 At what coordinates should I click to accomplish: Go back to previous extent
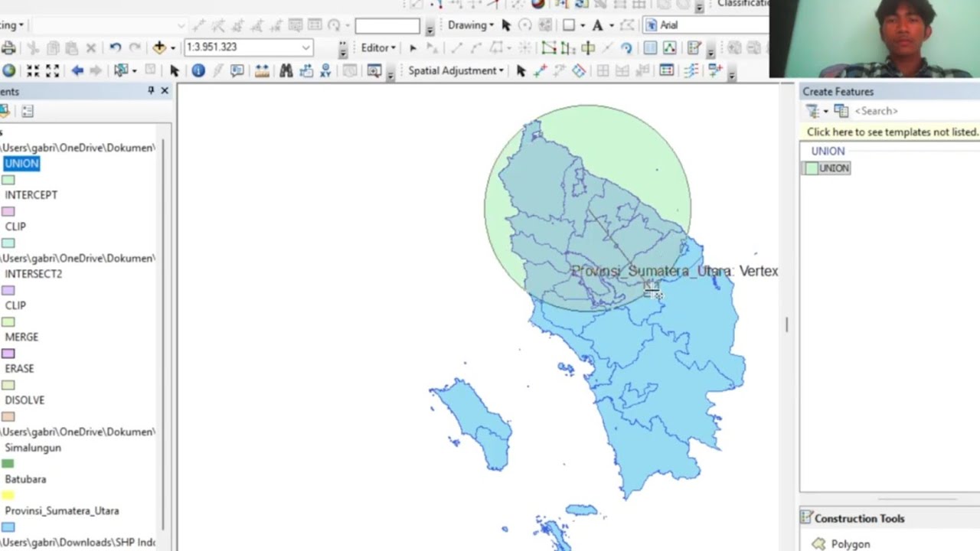pos(77,70)
